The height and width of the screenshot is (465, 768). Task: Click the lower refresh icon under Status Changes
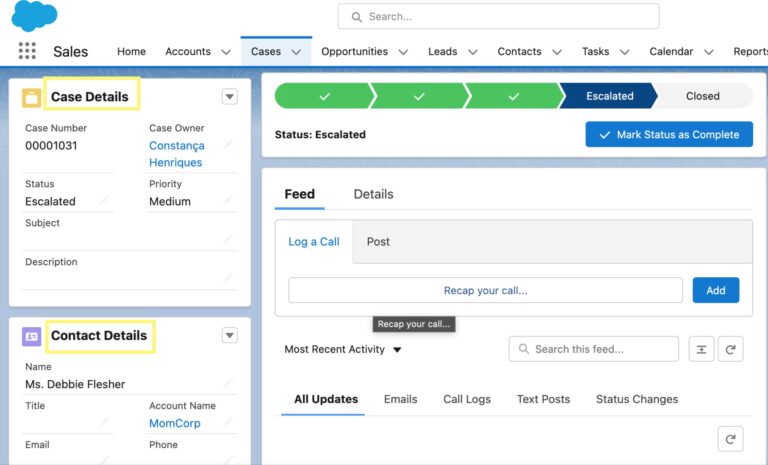pos(730,439)
